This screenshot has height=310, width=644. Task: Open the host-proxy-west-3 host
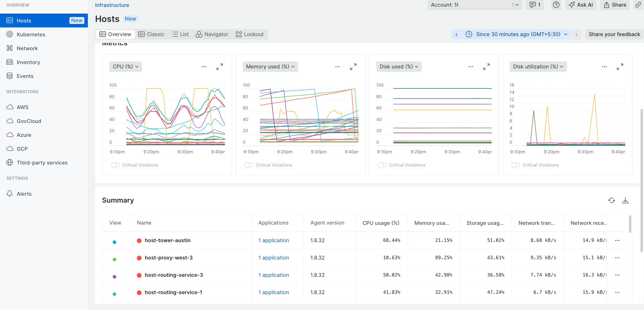click(169, 258)
